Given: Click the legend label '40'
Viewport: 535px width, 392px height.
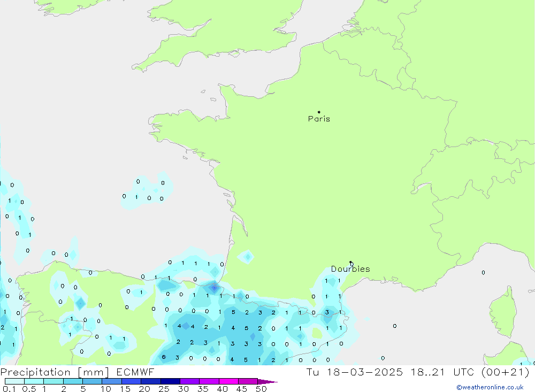Looking at the screenshot, I should [x=223, y=389].
